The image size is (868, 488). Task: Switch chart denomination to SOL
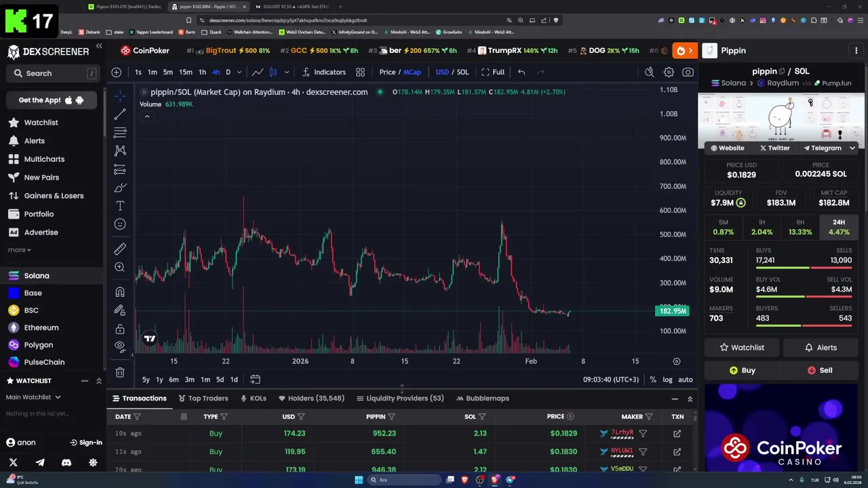point(462,72)
